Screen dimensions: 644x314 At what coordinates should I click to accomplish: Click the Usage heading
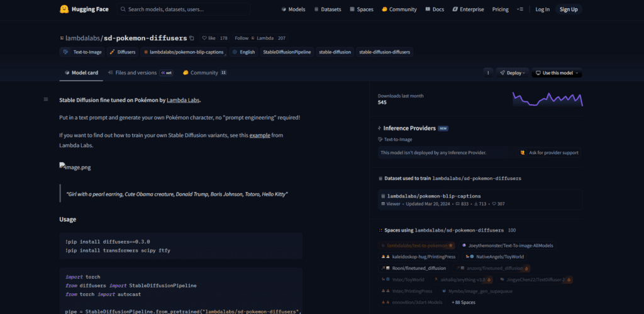click(68, 220)
